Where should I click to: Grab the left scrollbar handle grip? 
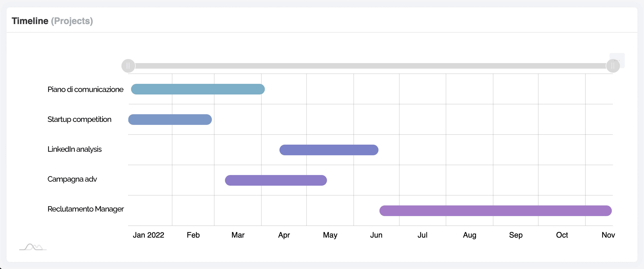click(x=128, y=66)
